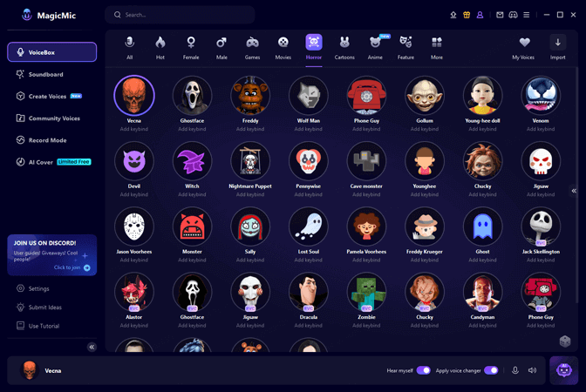This screenshot has width=586, height=392.
Task: Select the Sally voice
Action: [250, 226]
